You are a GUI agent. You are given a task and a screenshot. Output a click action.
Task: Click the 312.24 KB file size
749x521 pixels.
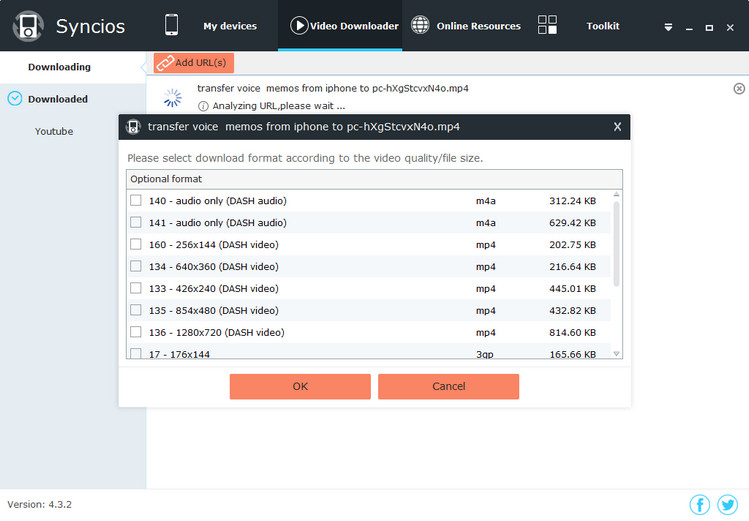572,201
